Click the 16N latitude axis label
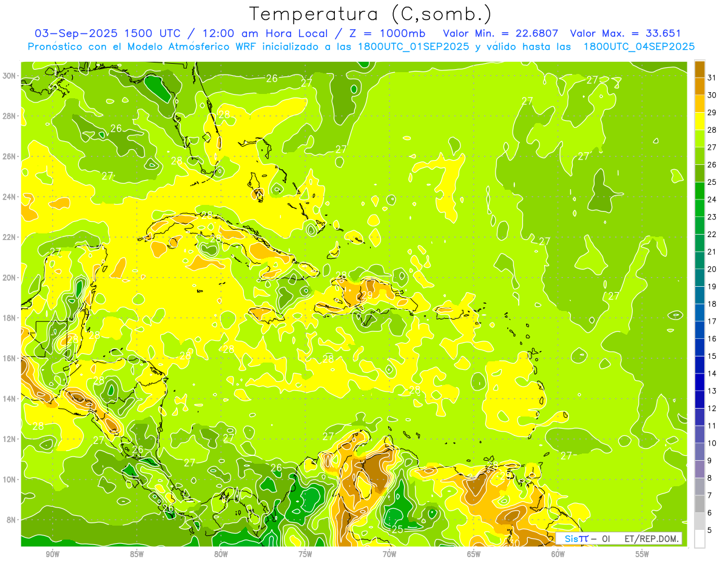The width and height of the screenshot is (728, 562). (10, 358)
